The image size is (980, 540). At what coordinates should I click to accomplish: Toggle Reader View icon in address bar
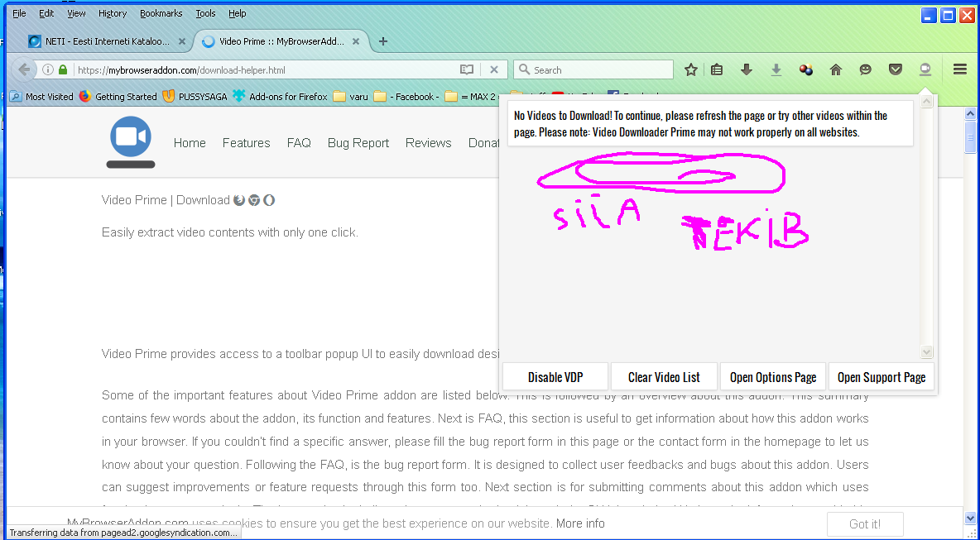467,70
